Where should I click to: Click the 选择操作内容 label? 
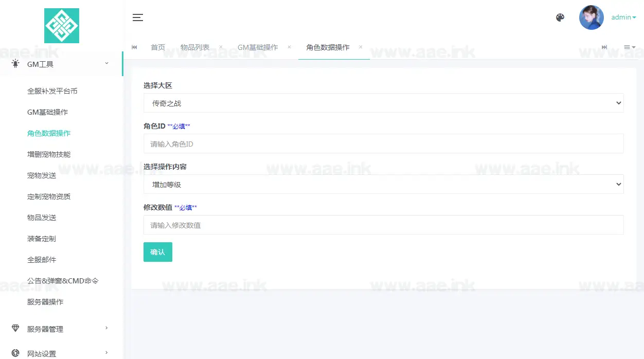coord(165,167)
